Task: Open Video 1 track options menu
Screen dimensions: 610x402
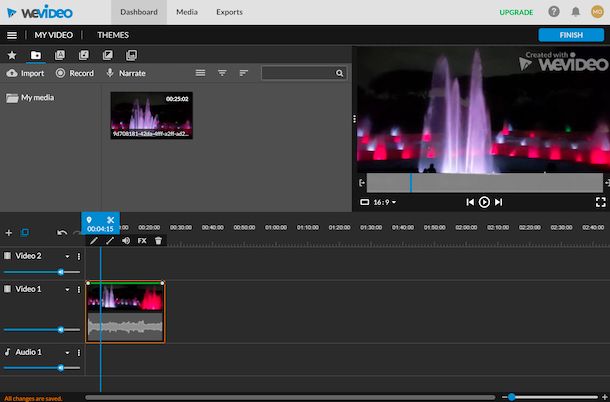Action: pyautogui.click(x=79, y=290)
